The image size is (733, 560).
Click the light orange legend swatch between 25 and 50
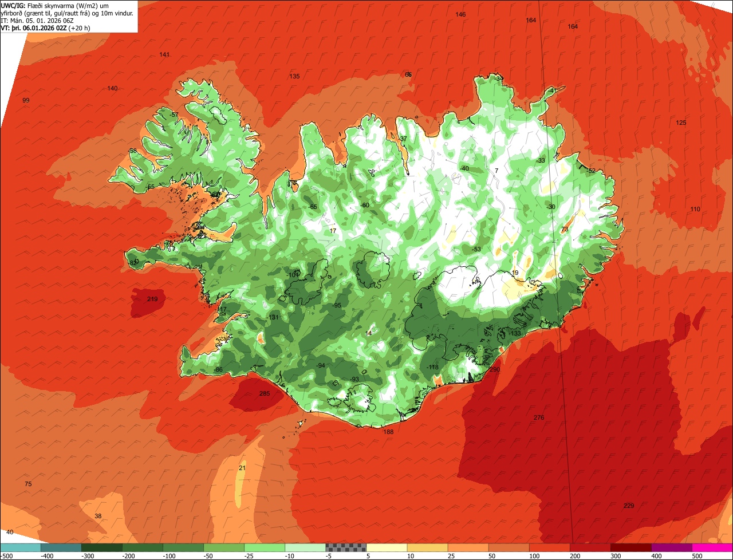(468, 547)
